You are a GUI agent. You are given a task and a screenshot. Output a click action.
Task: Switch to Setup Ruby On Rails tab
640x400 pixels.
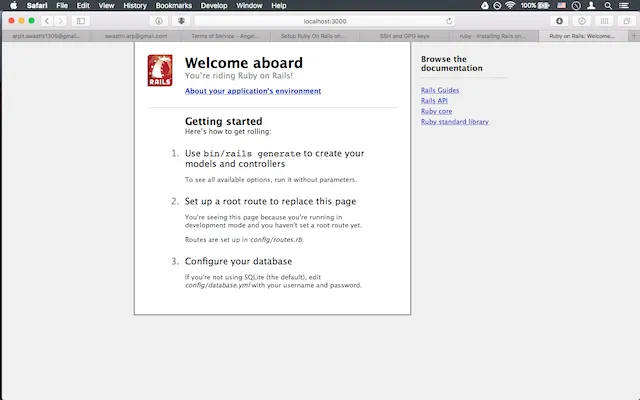tap(315, 36)
